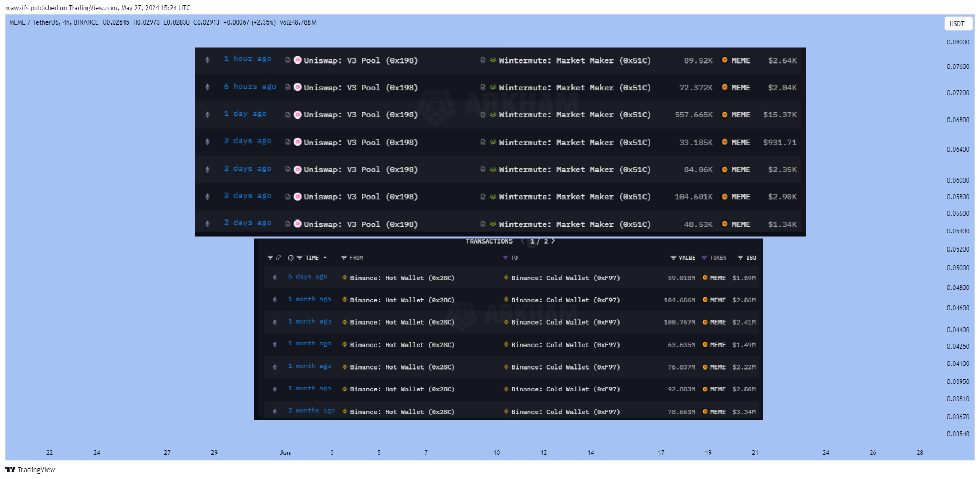Image resolution: width=980 pixels, height=479 pixels.
Task: Click the 84.06K value amount
Action: [699, 170]
